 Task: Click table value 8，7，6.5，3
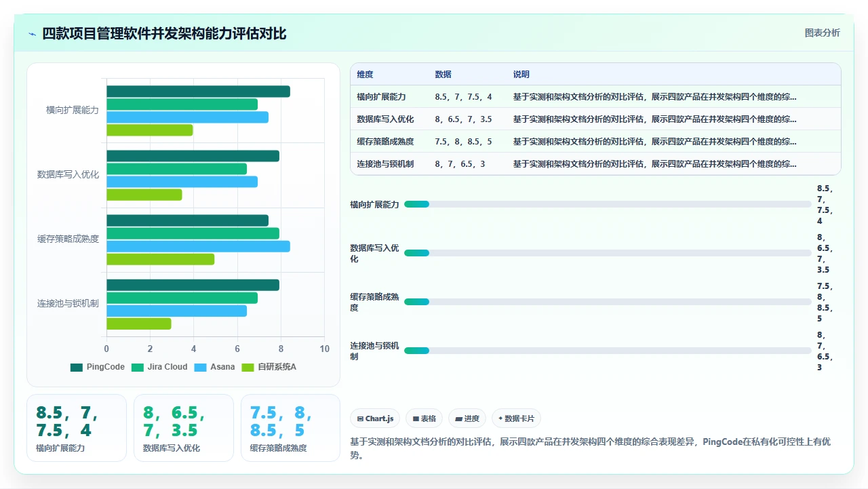pos(460,164)
